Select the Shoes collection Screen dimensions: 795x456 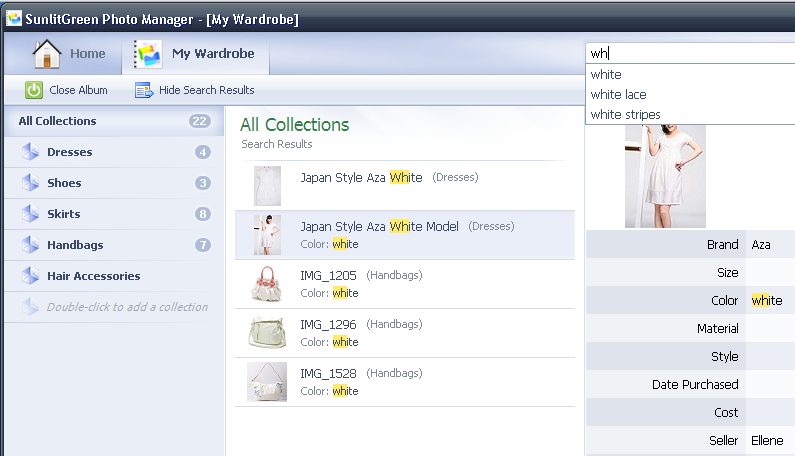114,183
